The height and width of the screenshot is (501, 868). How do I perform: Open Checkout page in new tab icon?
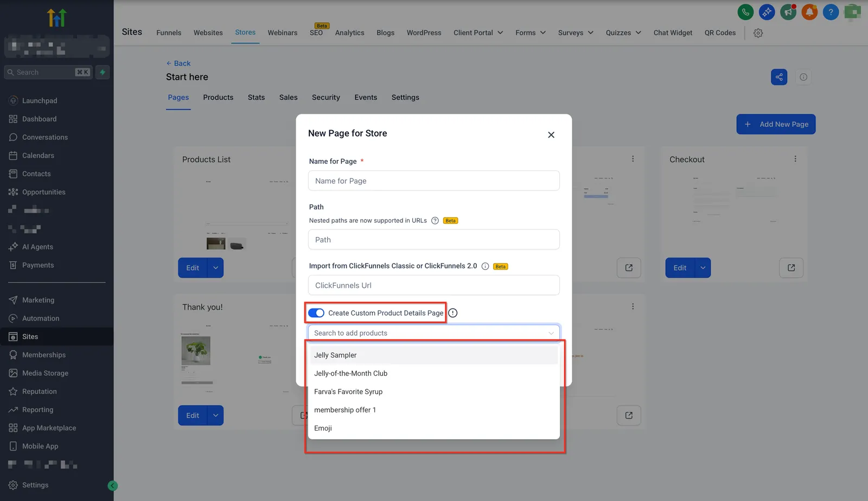tap(791, 268)
